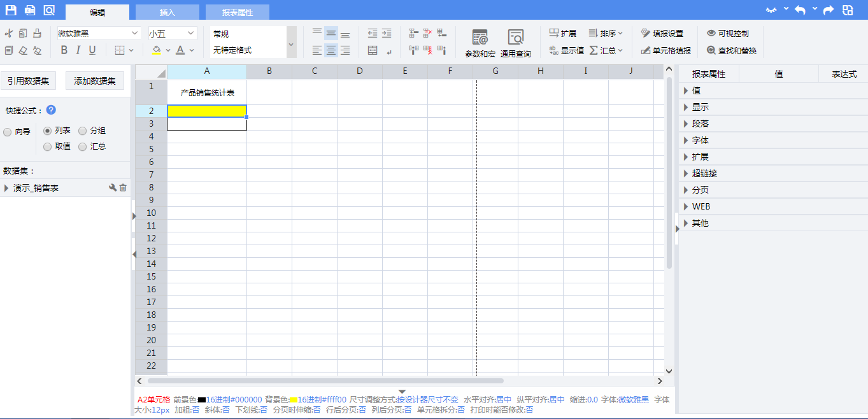Select the 向导 radio button
Screen dimensions: 868x419
tap(8, 132)
